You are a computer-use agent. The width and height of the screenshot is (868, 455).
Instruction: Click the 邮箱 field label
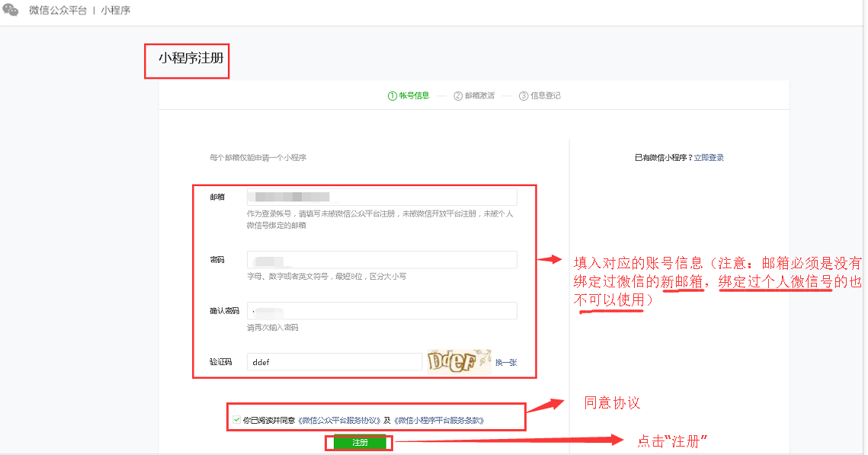(x=217, y=197)
